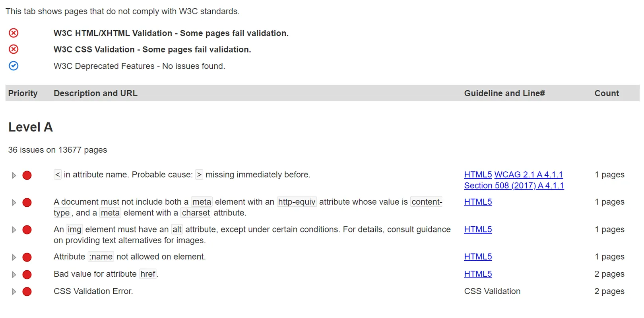644x318 pixels.
Task: Click the Deprecated Features blue checkmark icon
Action: click(x=14, y=66)
